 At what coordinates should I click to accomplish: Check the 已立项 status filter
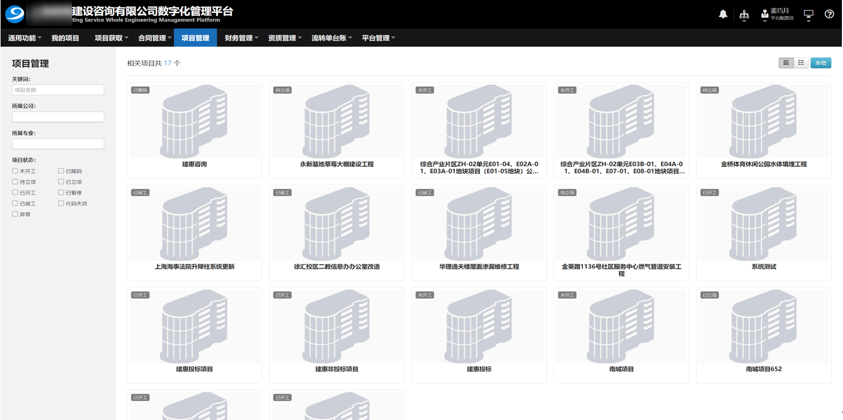pyautogui.click(x=61, y=182)
